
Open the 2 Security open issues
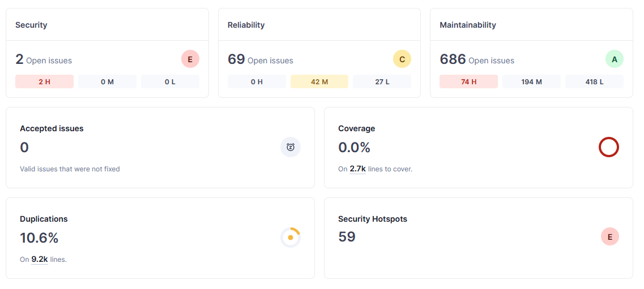(x=19, y=59)
